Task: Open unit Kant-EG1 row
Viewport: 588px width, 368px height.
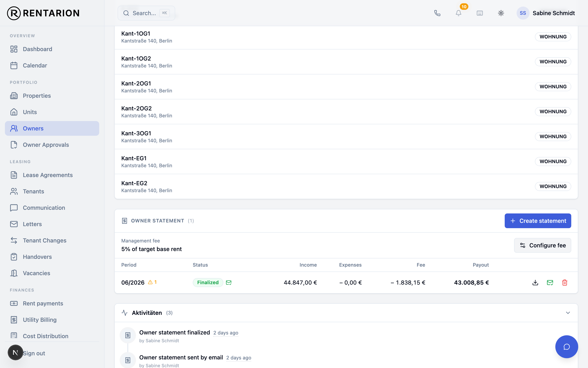Action: (x=346, y=162)
